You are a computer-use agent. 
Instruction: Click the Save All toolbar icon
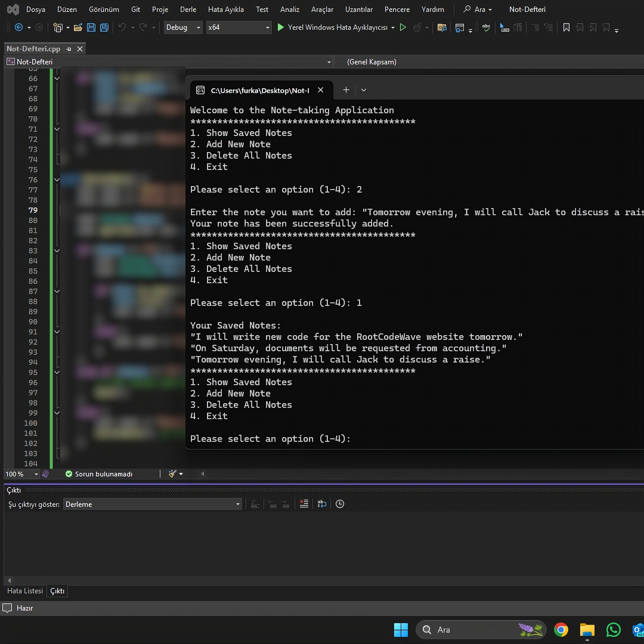click(x=104, y=27)
